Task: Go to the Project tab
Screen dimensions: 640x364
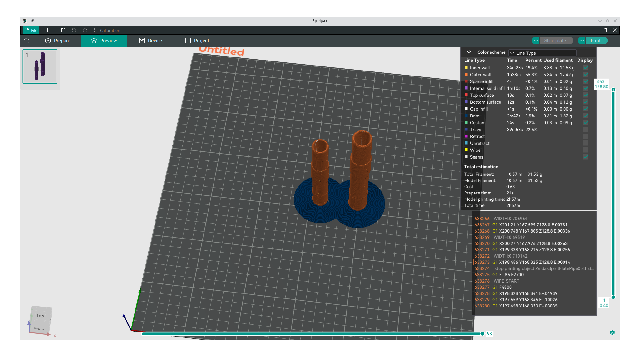Action: click(197, 41)
